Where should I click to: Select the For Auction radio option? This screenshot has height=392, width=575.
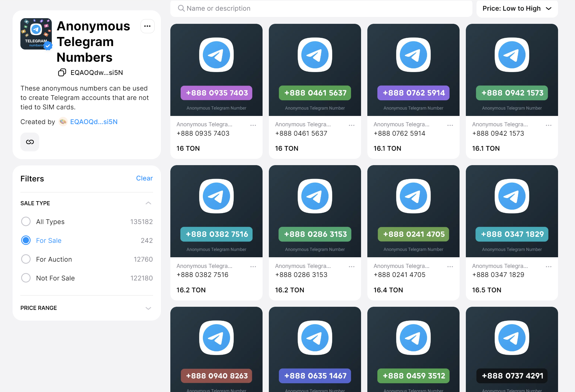26,259
